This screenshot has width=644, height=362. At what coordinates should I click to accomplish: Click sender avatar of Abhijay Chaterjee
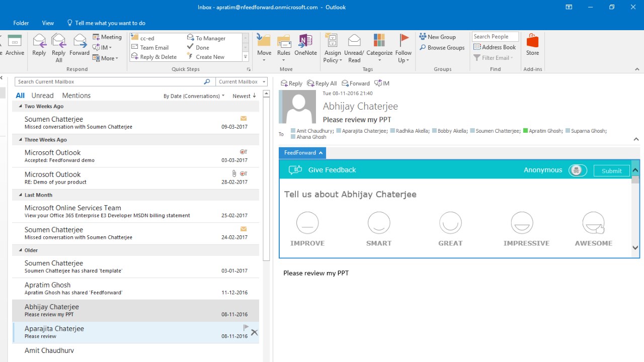299,107
